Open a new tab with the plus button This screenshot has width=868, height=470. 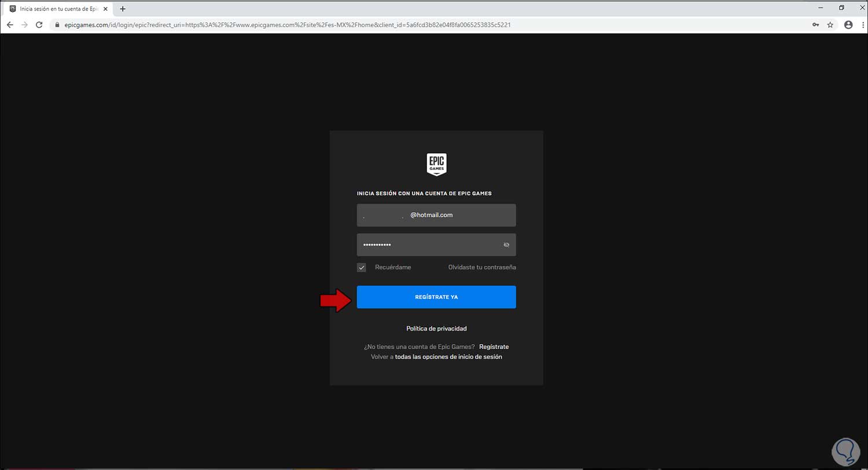click(x=123, y=9)
